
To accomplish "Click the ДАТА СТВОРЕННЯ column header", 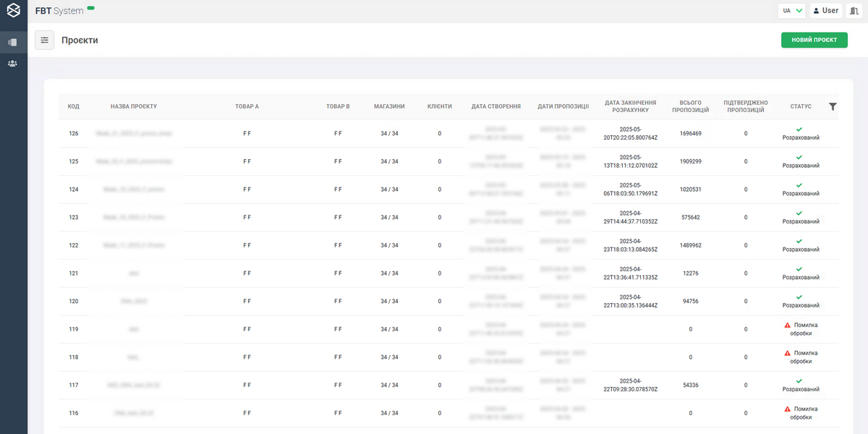I will click(x=495, y=106).
